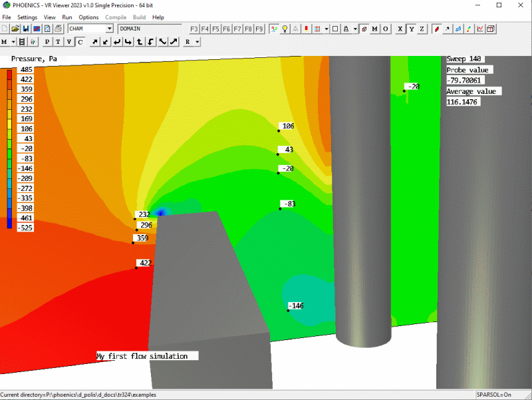Click the Print icon in toolbar

point(58,29)
